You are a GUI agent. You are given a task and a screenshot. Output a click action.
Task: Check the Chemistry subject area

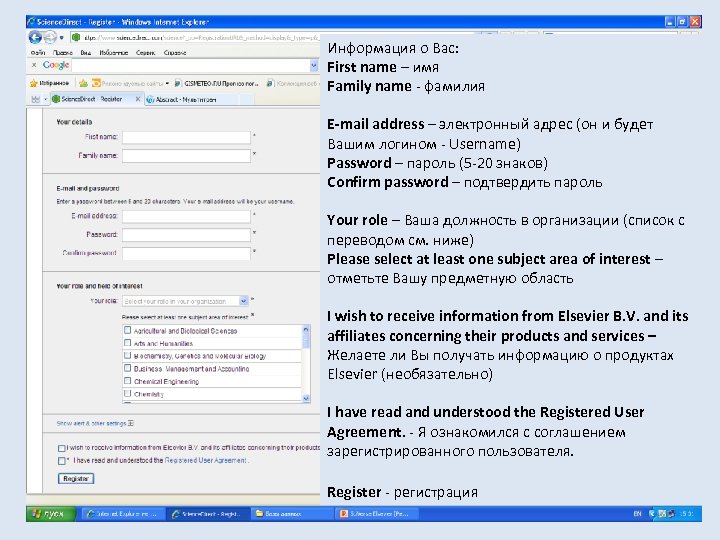tap(128, 394)
